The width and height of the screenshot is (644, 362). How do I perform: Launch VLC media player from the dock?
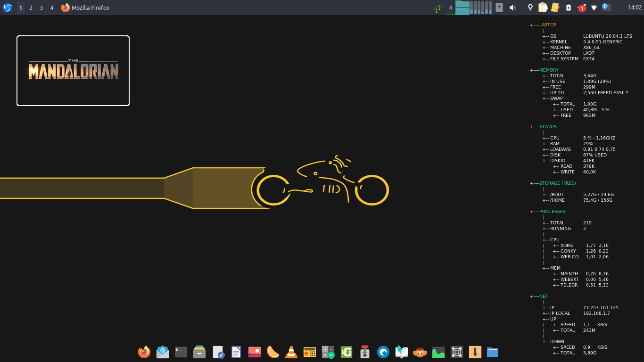(x=291, y=352)
